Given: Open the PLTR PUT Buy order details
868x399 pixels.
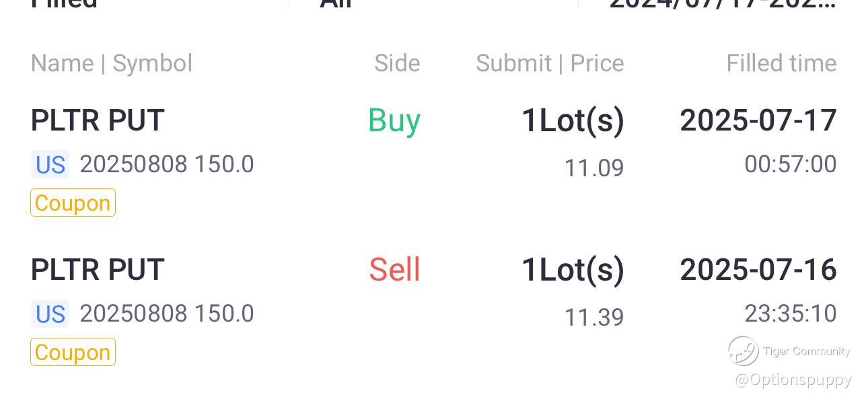Looking at the screenshot, I should (x=98, y=121).
